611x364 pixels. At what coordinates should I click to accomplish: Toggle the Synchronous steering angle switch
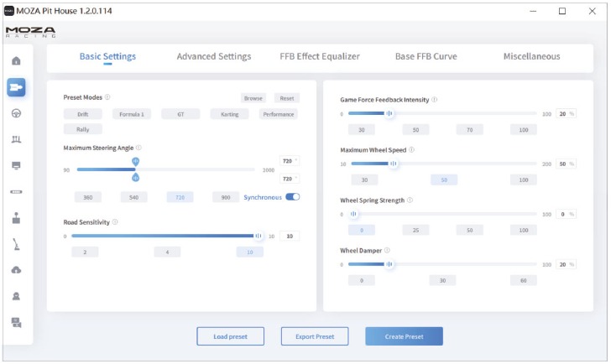(292, 197)
